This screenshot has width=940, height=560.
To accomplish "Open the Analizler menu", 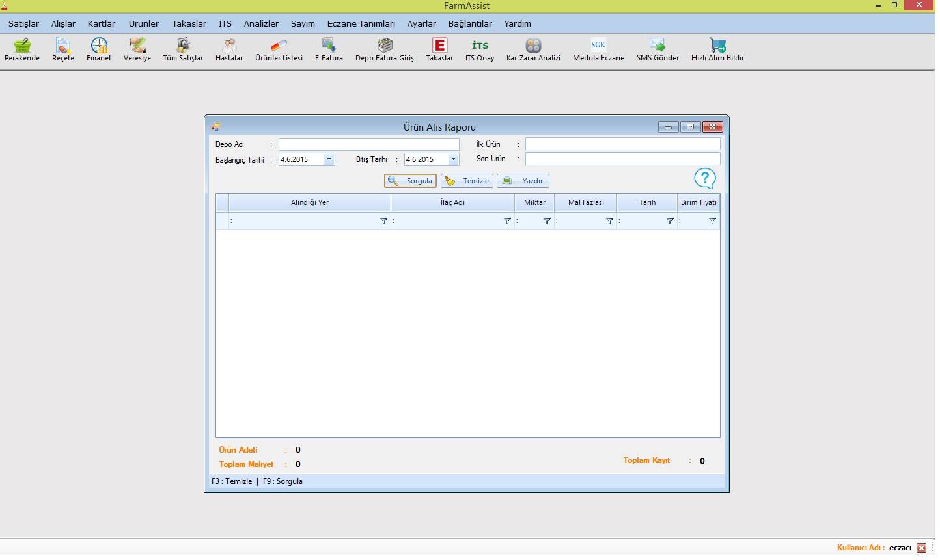I will pyautogui.click(x=261, y=23).
